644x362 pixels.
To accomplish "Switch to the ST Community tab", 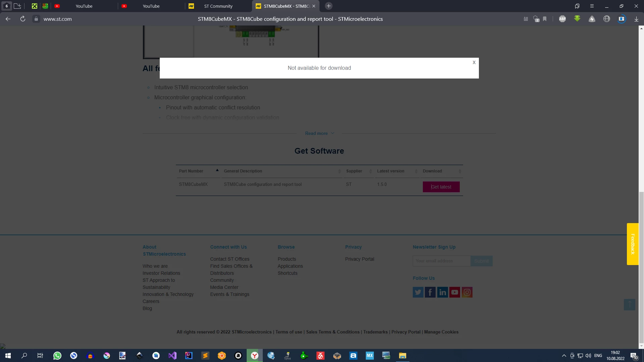I will pos(218,6).
